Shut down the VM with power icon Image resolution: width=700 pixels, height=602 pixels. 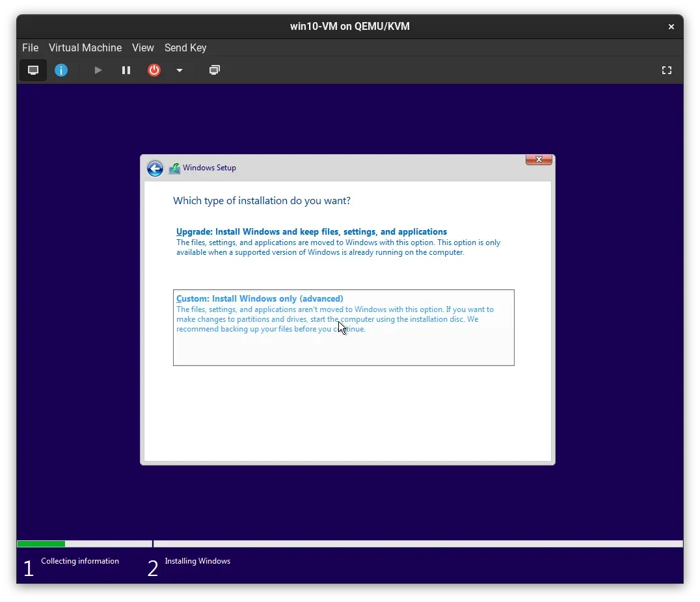(154, 70)
